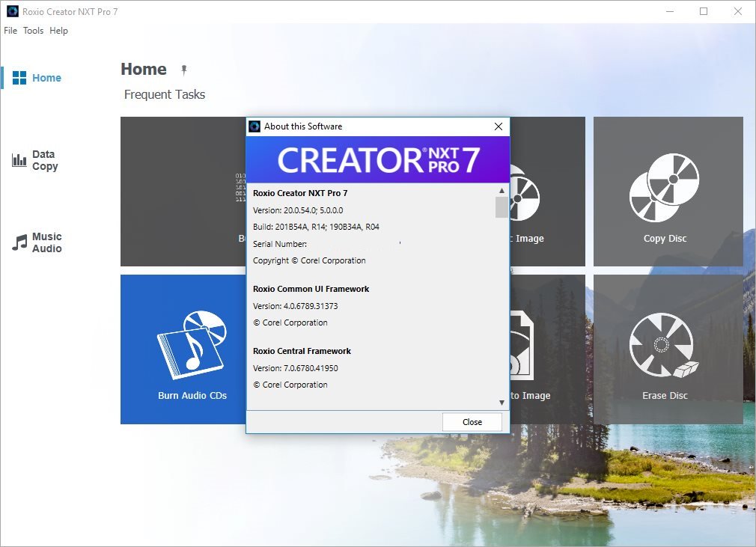The height and width of the screenshot is (547, 756).
Task: Open the Burn Audio CDs tile
Action: point(183,349)
